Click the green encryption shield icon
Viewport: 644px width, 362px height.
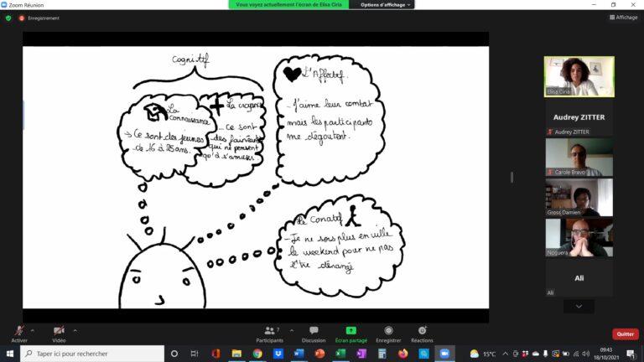click(x=8, y=18)
